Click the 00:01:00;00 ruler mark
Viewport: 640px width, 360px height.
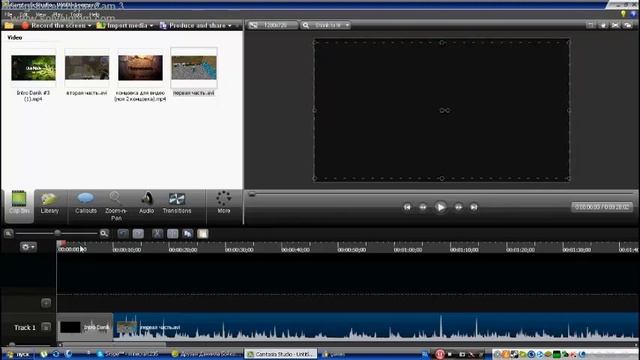tap(408, 249)
